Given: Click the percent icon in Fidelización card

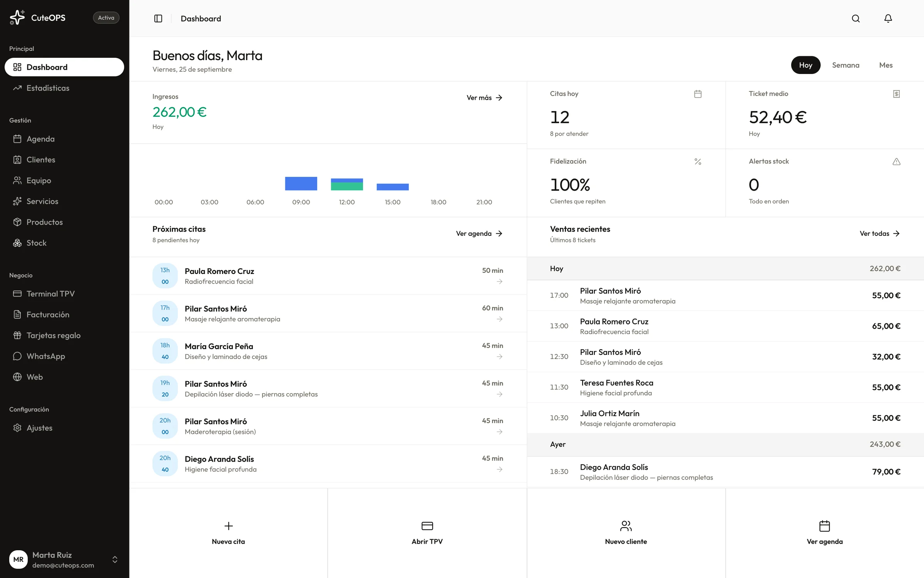Looking at the screenshot, I should point(698,161).
